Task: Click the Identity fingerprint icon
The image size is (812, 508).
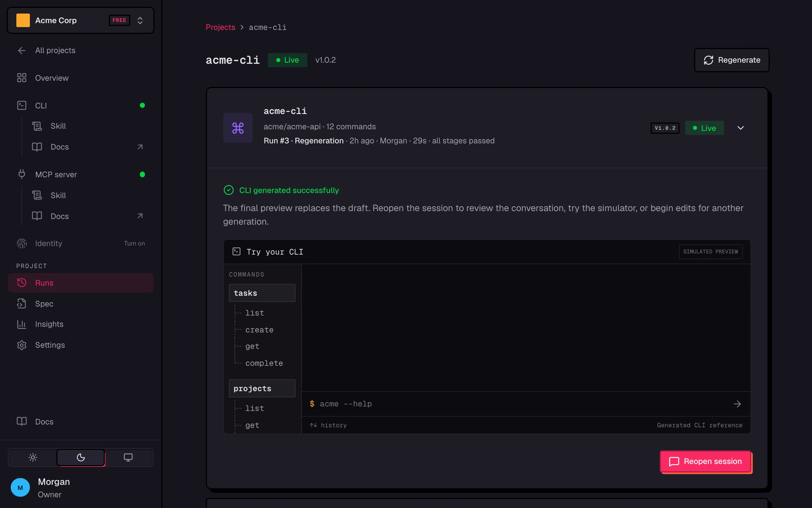Action: pos(22,244)
